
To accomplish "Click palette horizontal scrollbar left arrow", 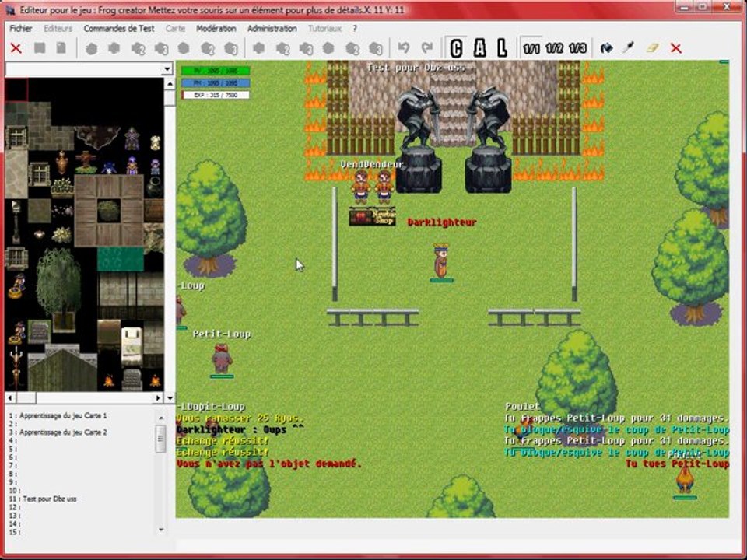I will pos(10,397).
